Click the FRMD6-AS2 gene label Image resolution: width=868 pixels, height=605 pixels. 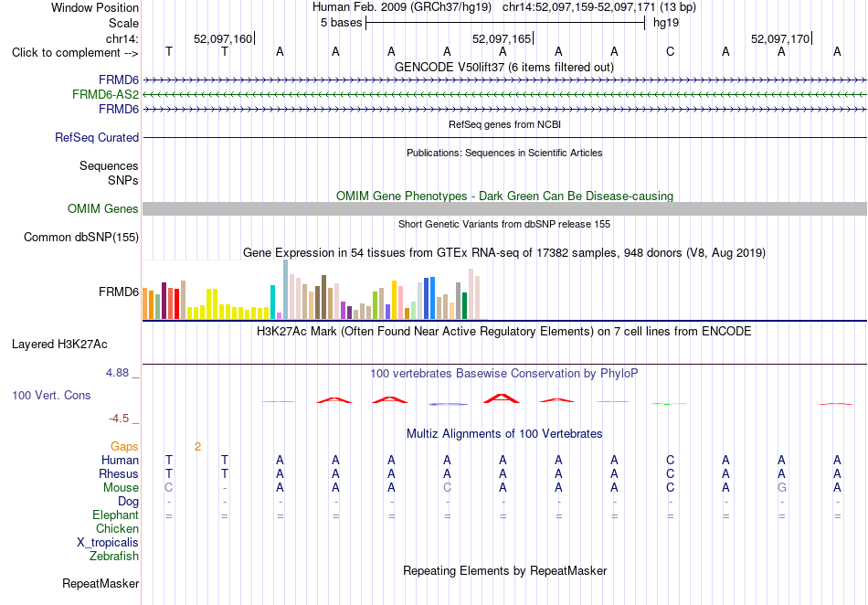pyautogui.click(x=105, y=95)
